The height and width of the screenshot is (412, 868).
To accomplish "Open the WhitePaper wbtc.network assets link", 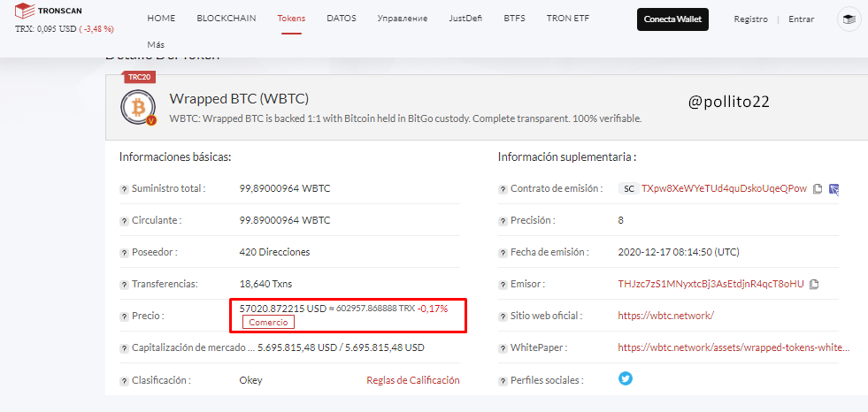I will point(734,347).
